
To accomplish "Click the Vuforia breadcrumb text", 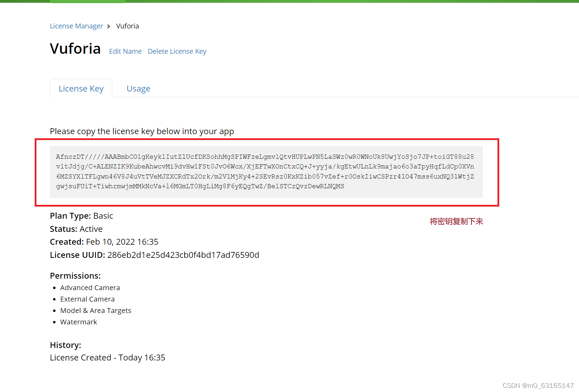I will pyautogui.click(x=127, y=26).
